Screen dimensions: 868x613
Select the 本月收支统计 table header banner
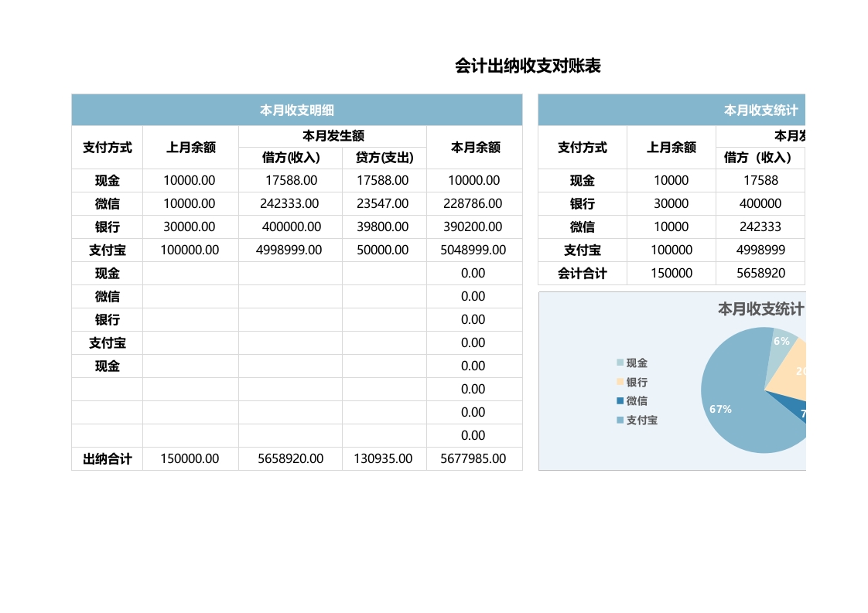tap(672, 111)
